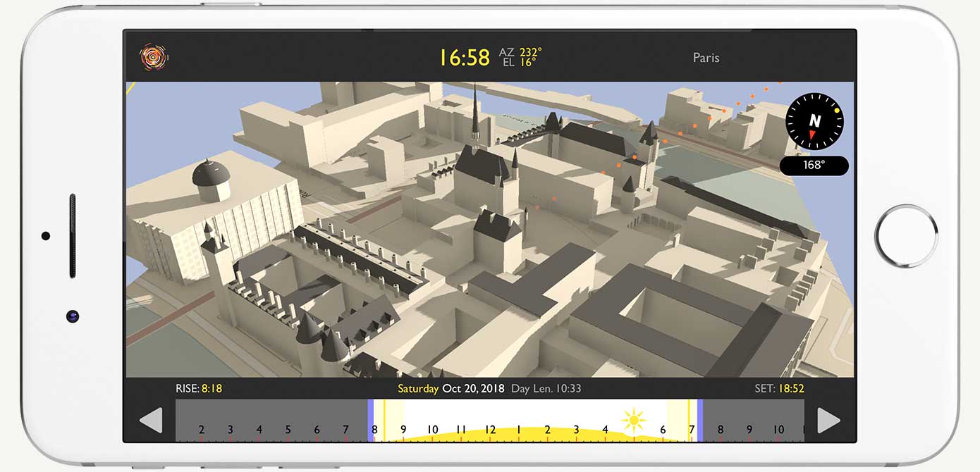Select the domed building on the 3D map
The width and height of the screenshot is (980, 472).
click(x=211, y=179)
